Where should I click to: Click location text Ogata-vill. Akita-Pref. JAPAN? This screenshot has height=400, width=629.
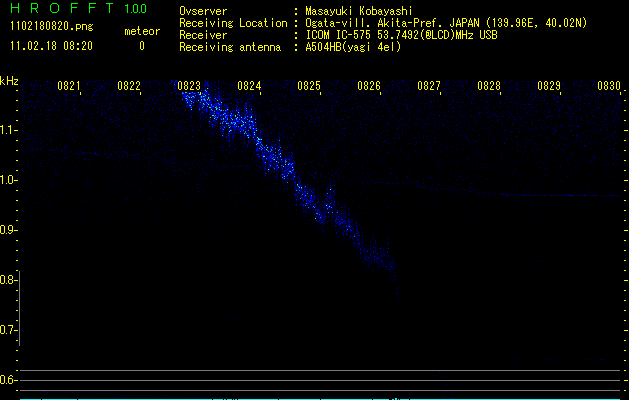392,23
